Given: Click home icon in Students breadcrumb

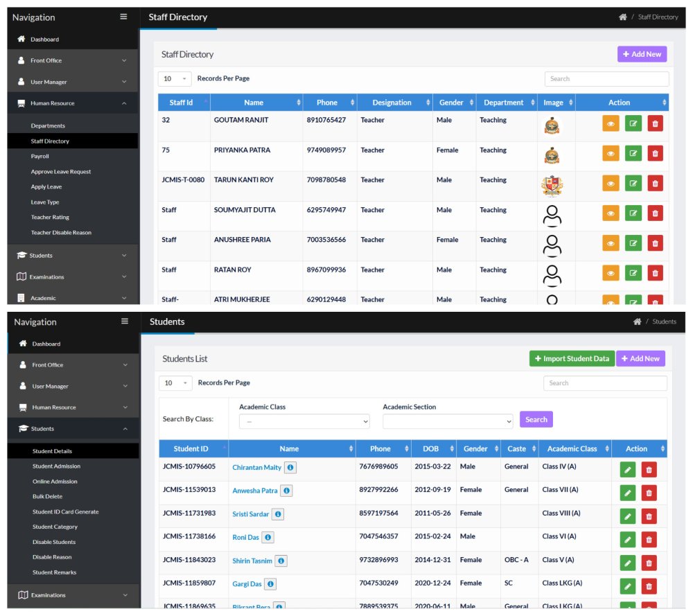Looking at the screenshot, I should point(637,322).
